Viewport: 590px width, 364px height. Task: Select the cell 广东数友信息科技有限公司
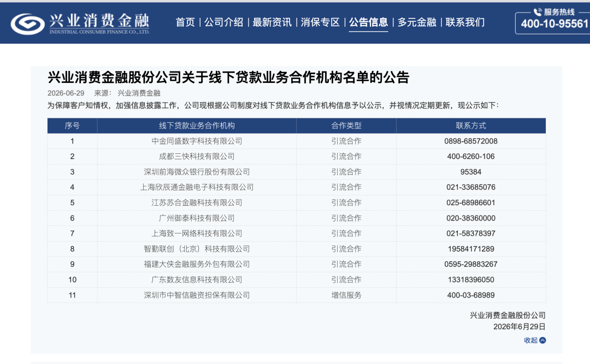(197, 280)
